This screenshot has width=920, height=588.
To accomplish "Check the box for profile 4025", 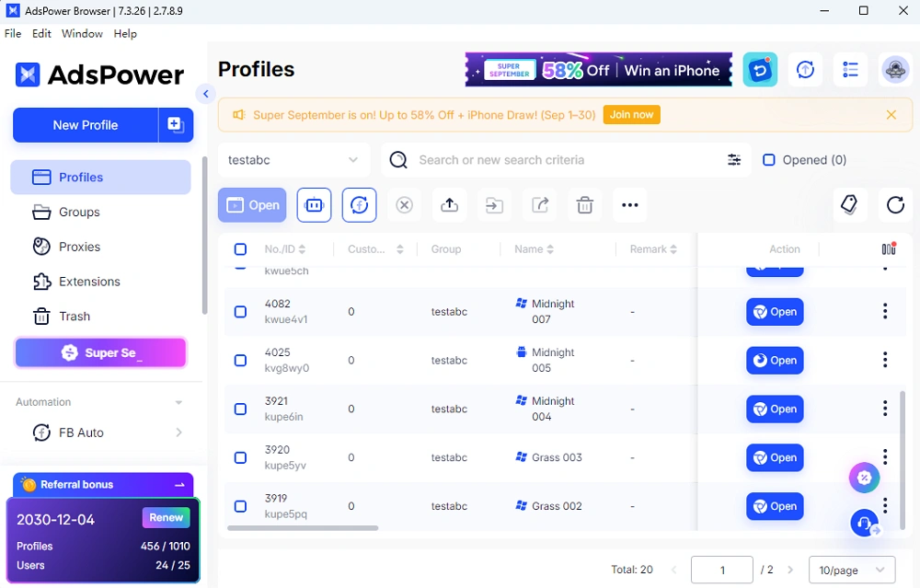I will [240, 360].
